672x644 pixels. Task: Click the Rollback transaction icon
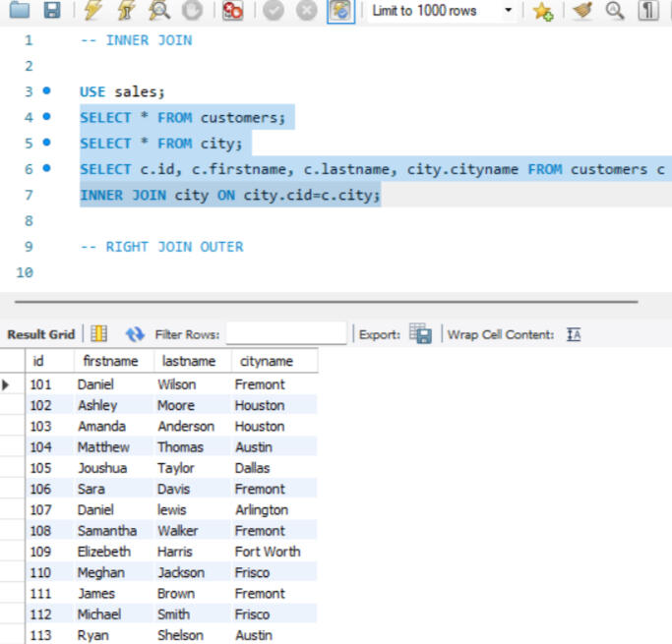(306, 11)
